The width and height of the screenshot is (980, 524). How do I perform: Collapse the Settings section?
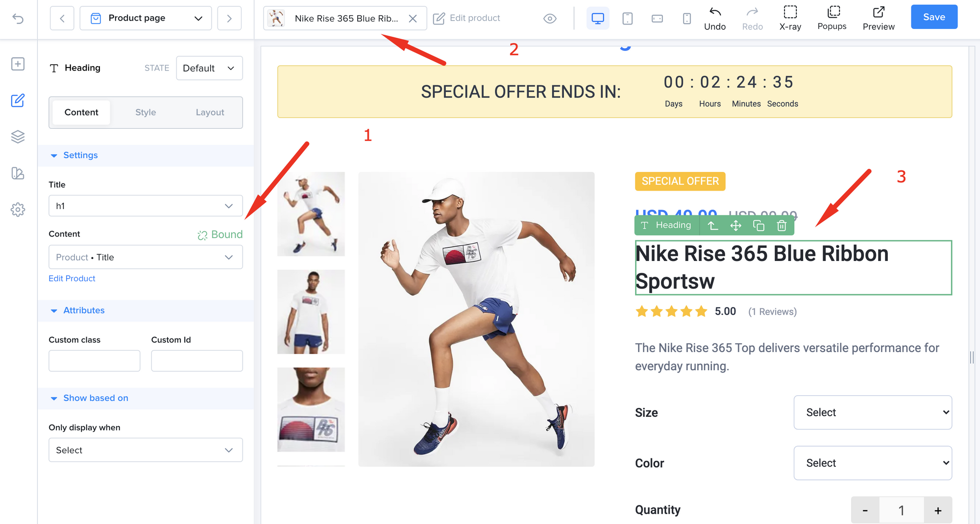coord(146,156)
